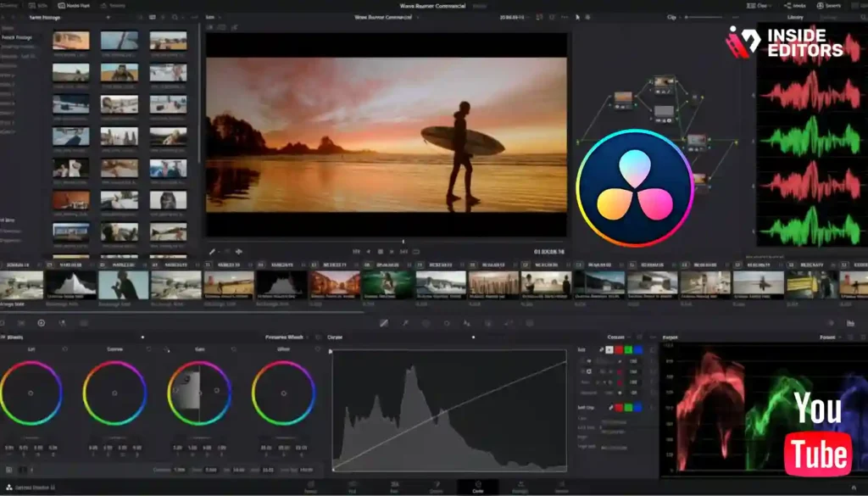Toggle Soft Clip green channel
The image size is (868, 496).
tap(628, 408)
